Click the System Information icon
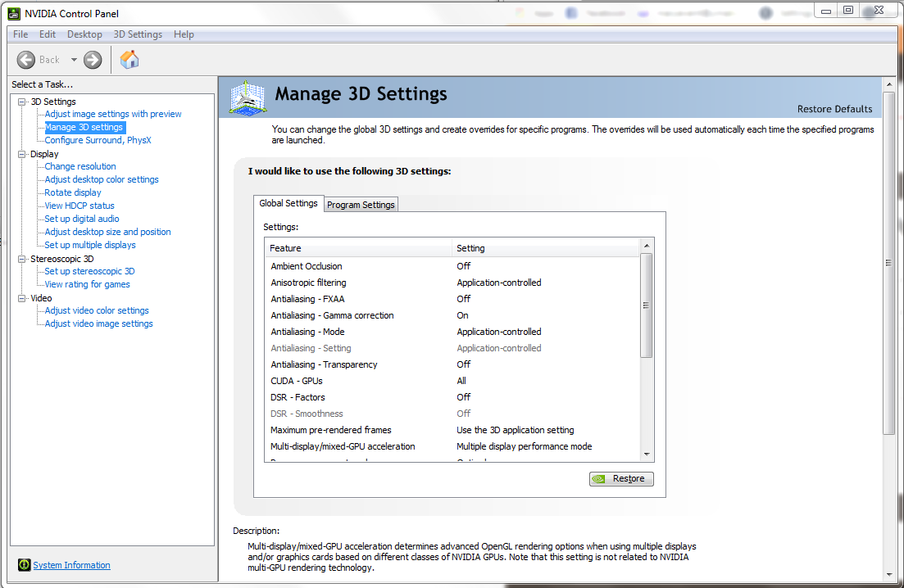The width and height of the screenshot is (904, 588). [x=24, y=565]
